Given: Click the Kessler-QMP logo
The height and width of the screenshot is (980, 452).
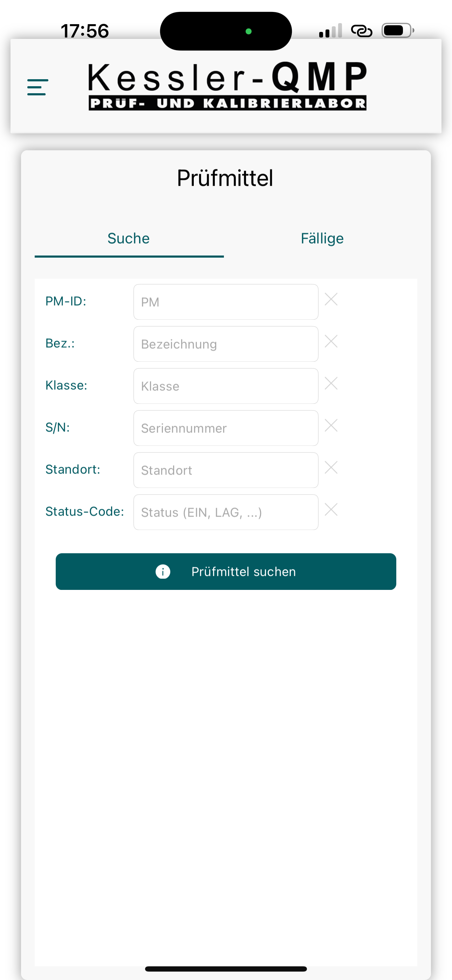Looking at the screenshot, I should click(x=227, y=86).
